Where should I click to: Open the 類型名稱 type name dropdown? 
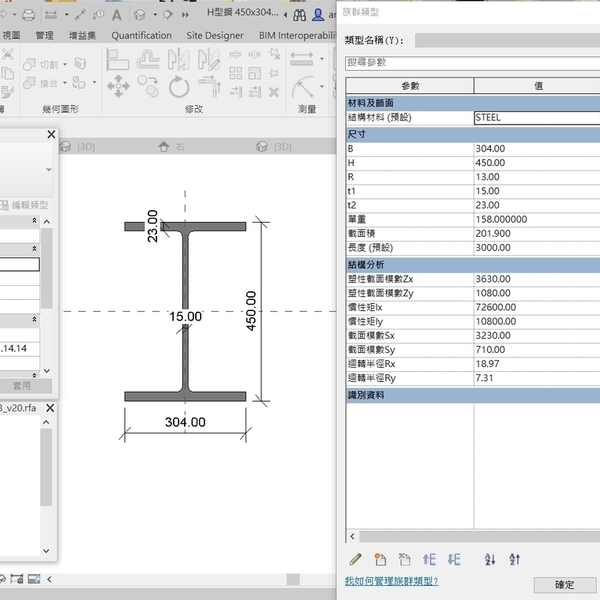[x=506, y=40]
